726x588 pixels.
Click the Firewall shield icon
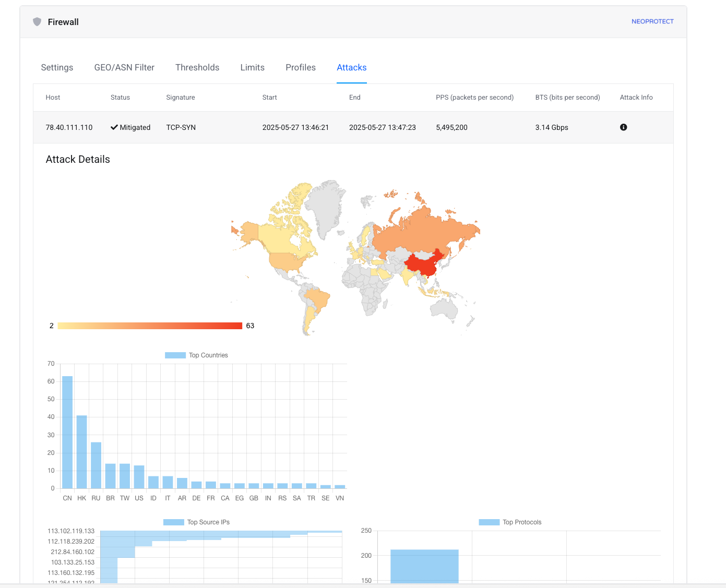click(x=37, y=21)
